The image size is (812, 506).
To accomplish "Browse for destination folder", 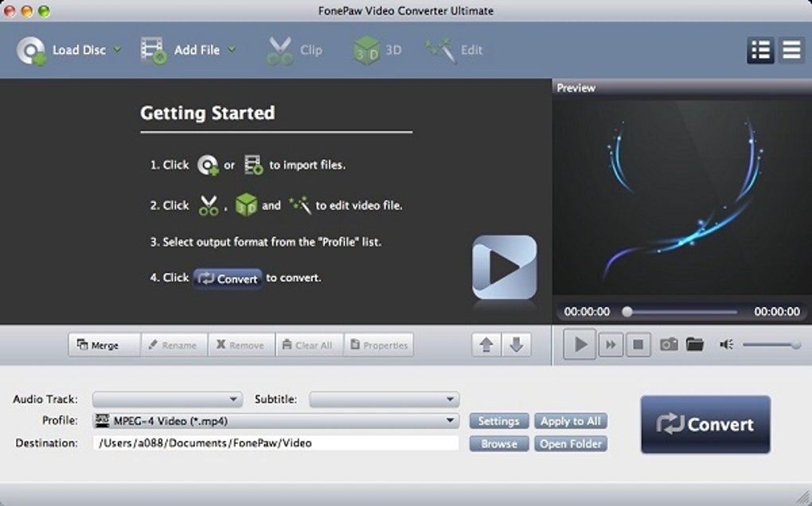I will pyautogui.click(x=498, y=444).
